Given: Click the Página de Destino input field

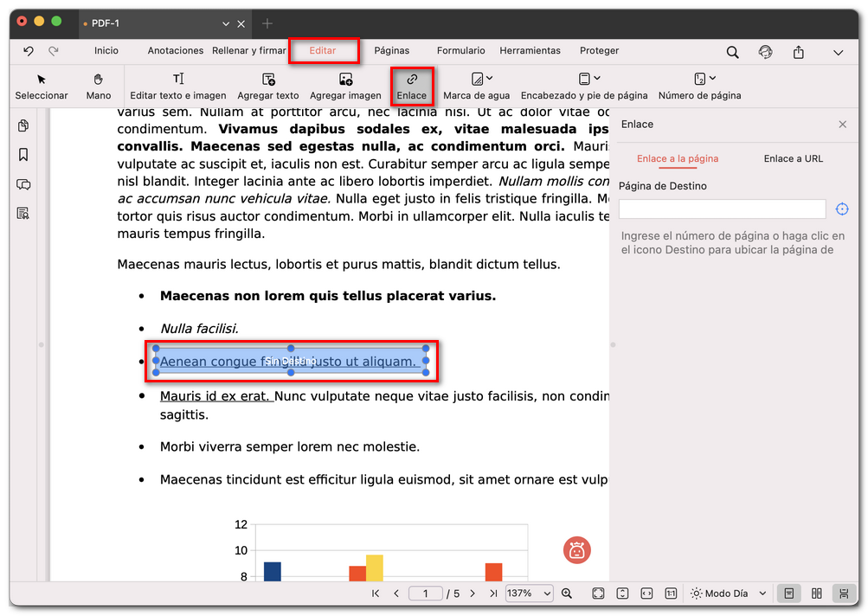Looking at the screenshot, I should coord(722,209).
